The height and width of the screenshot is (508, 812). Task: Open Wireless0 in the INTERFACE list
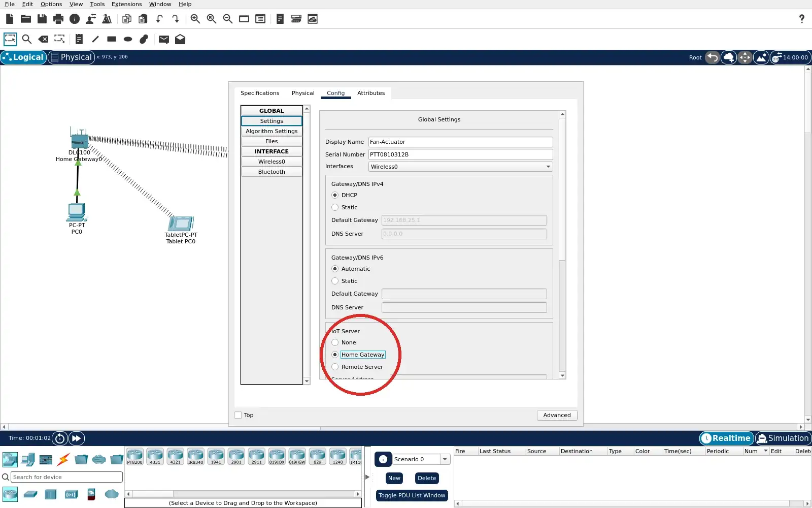(272, 162)
